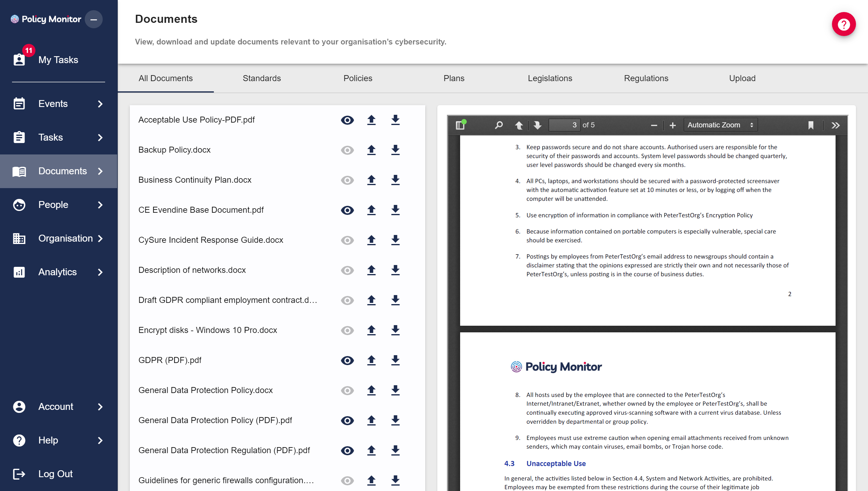Download Acceptable Use Policy-PDF.pdf
This screenshot has height=491, width=868.
tap(395, 120)
